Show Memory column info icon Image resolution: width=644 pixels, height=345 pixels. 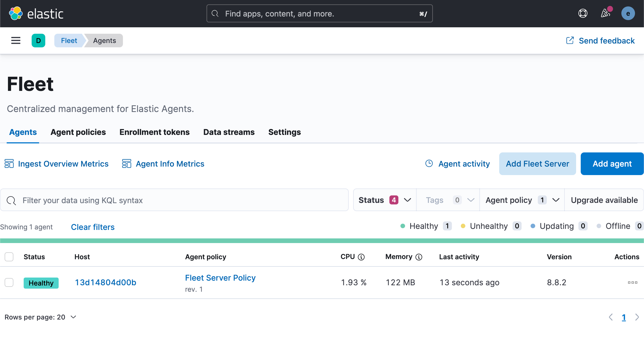tap(419, 257)
